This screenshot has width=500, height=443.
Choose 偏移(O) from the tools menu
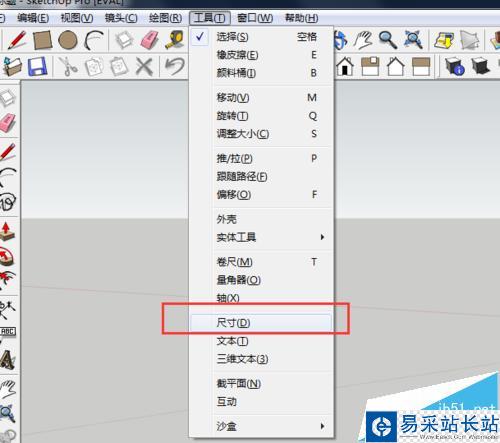coord(261,194)
